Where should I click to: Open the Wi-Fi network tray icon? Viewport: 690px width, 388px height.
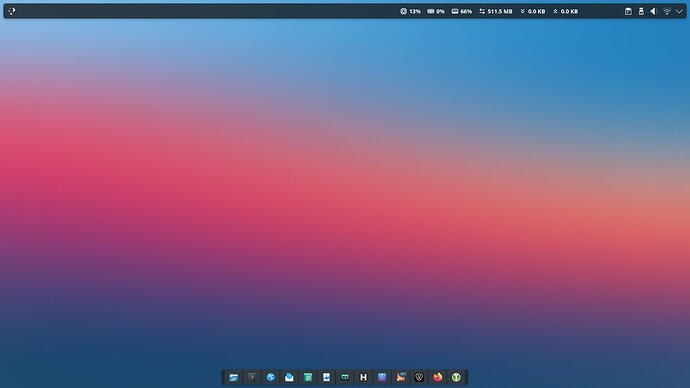click(x=667, y=11)
